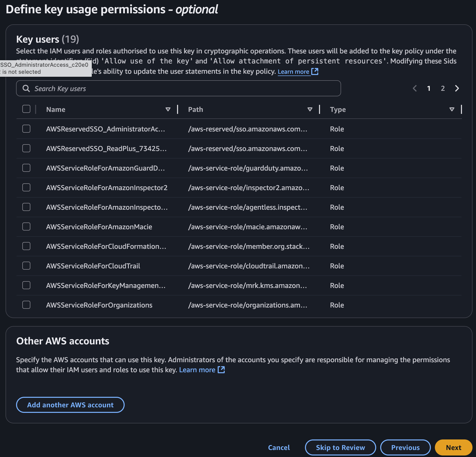Check AWSServiceRoleForAmazonMacie checkbox
This screenshot has width=476, height=457.
(x=26, y=226)
